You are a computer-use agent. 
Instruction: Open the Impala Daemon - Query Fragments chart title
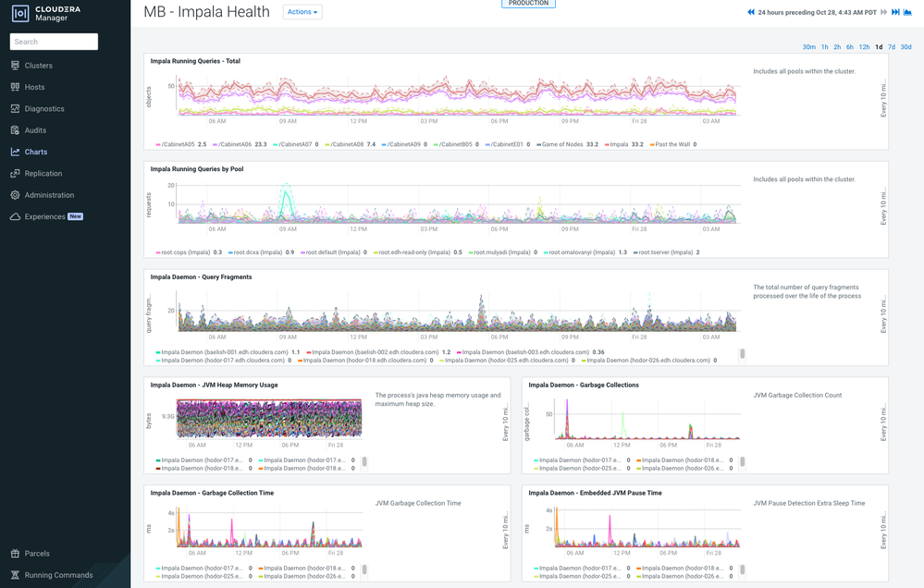pos(201,277)
